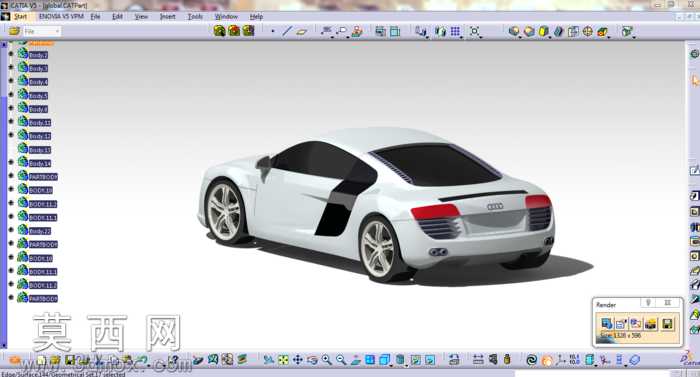This screenshot has height=377, width=700.
Task: Select Body.2 label in the tree
Action: [38, 55]
